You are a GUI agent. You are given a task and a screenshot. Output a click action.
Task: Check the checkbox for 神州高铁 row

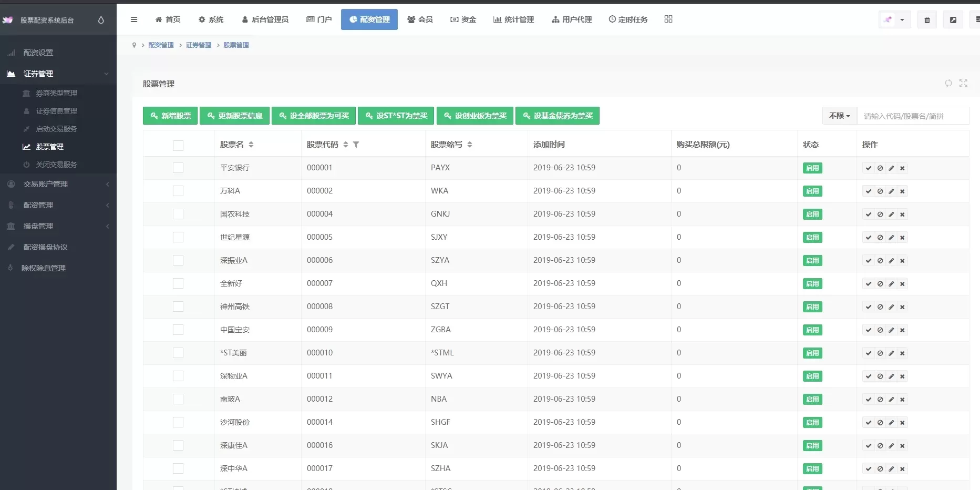[178, 307]
